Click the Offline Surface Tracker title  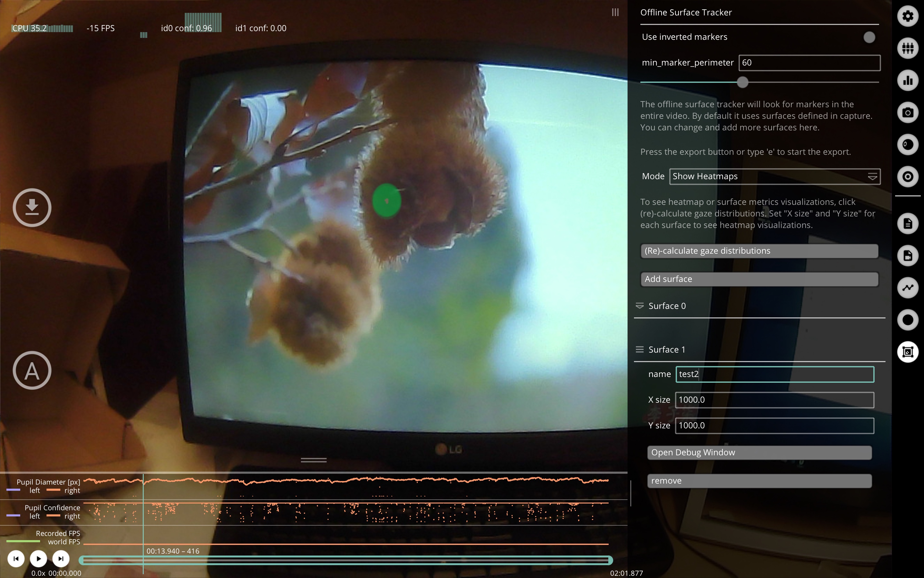coord(686,13)
